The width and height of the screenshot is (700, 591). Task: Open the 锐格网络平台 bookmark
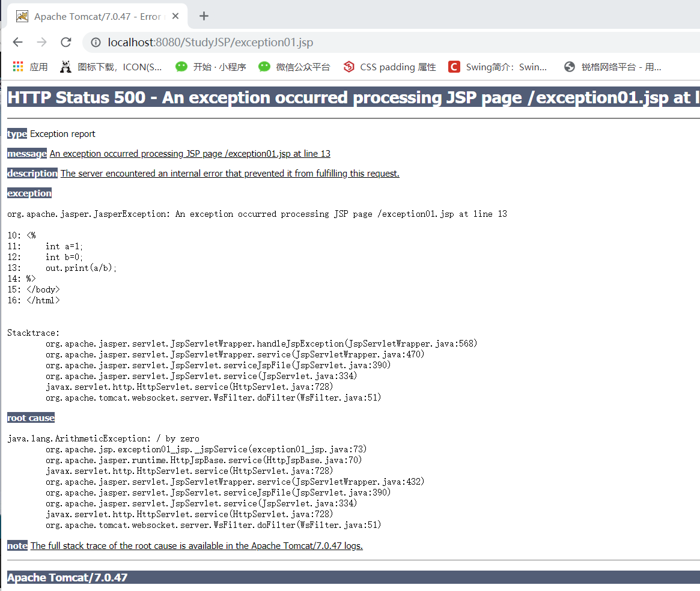coord(612,67)
